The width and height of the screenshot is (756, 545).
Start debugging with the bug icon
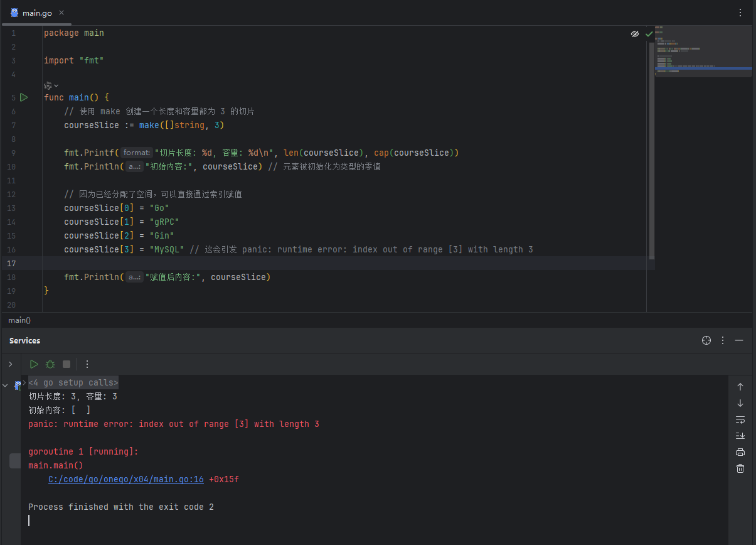coord(50,364)
